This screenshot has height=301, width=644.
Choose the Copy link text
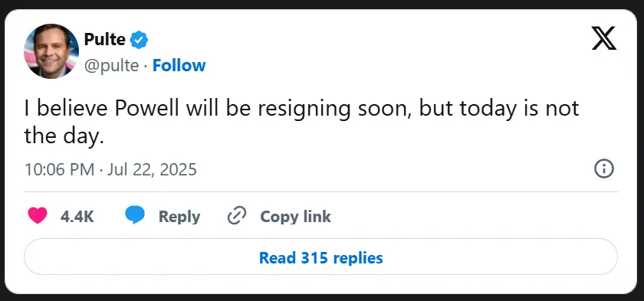click(x=295, y=217)
